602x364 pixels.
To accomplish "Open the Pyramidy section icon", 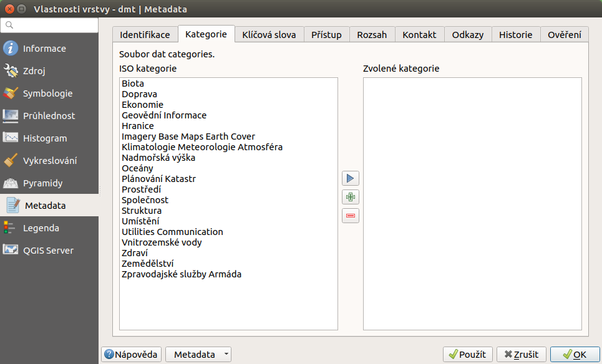I will click(x=11, y=183).
